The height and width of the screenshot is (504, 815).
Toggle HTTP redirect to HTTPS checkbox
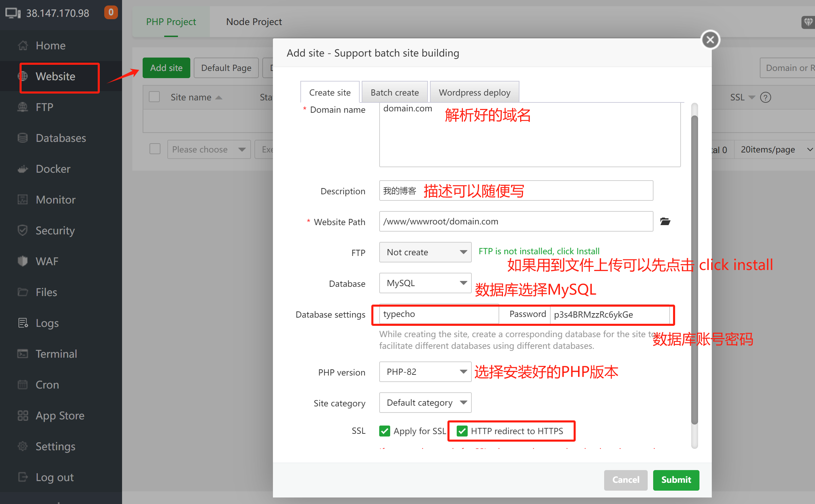(x=462, y=431)
